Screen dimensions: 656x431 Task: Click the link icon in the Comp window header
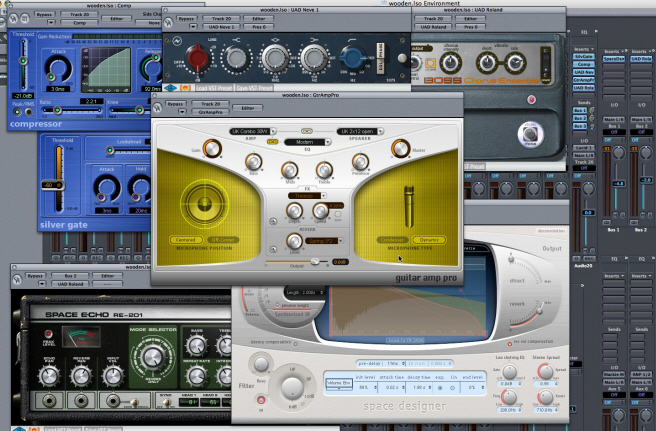click(13, 18)
